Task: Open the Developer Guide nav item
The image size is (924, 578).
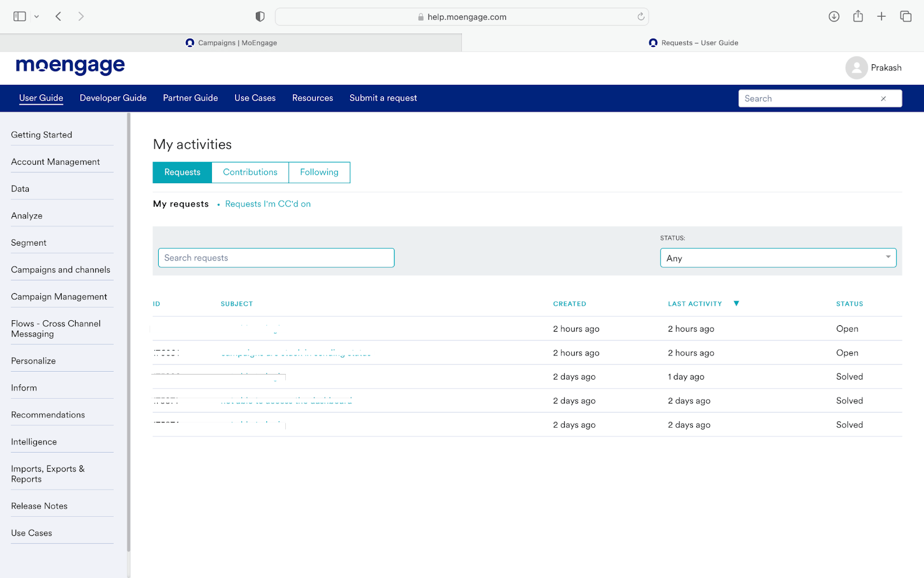Action: (113, 98)
